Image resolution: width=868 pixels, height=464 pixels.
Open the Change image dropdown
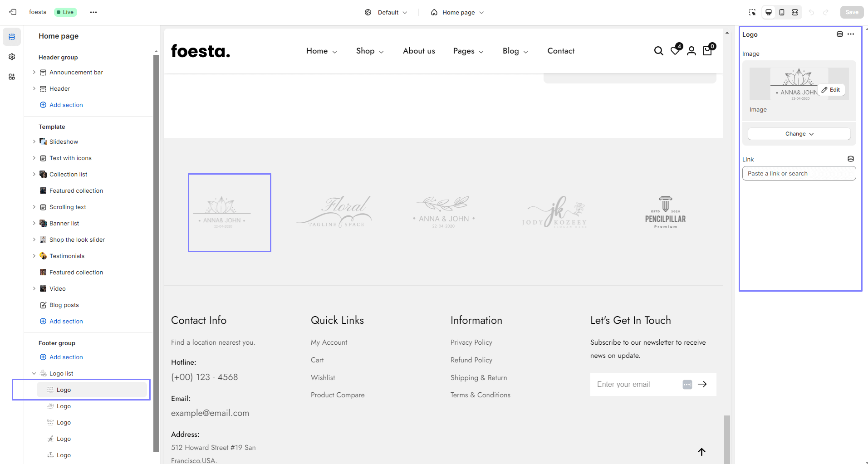coord(799,134)
